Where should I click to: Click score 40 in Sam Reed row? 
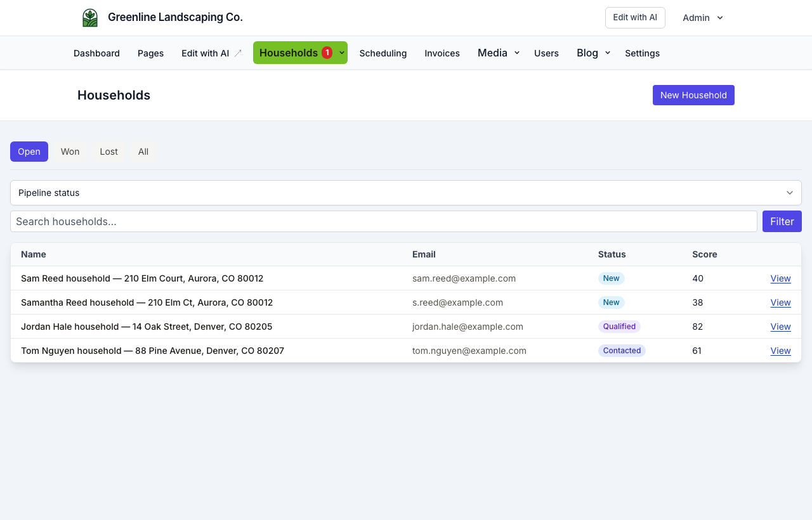(x=698, y=278)
